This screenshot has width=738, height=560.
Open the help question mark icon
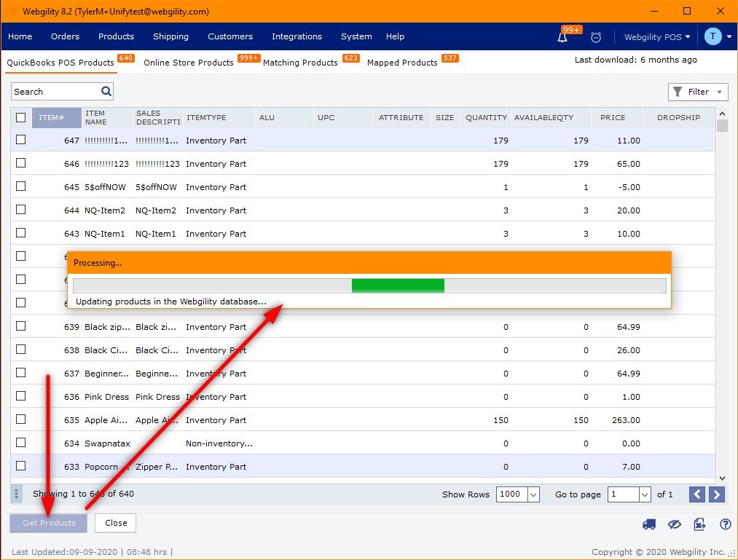tap(726, 524)
